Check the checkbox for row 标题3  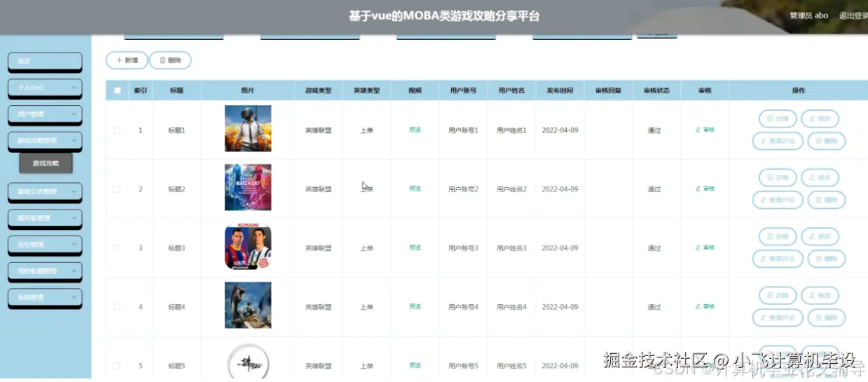[x=117, y=248]
